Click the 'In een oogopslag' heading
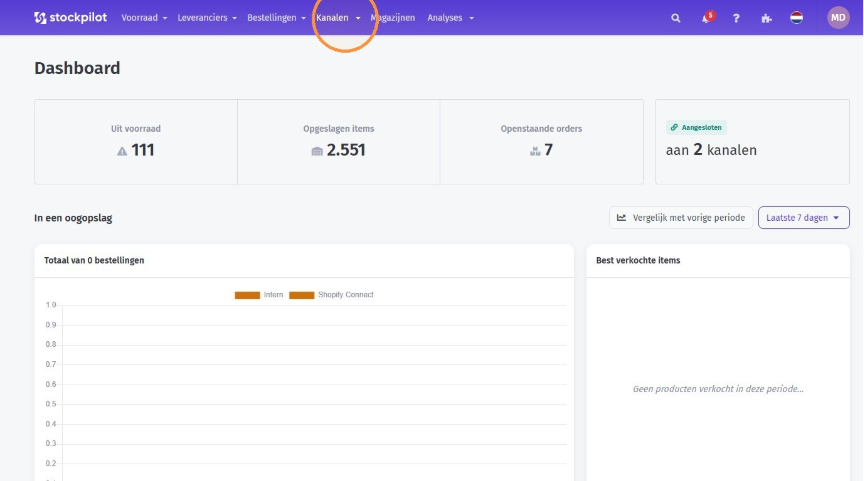This screenshot has height=481, width=864. tap(73, 218)
